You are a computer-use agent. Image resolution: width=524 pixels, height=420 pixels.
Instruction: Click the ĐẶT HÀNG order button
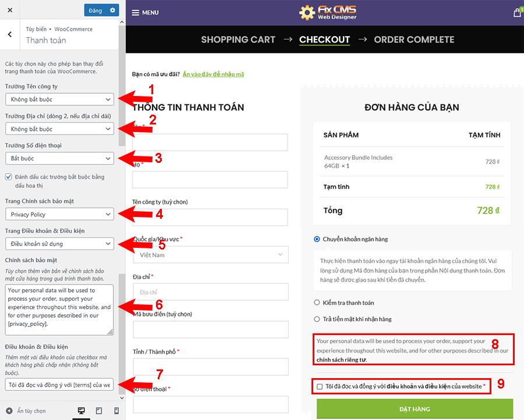pos(415,408)
